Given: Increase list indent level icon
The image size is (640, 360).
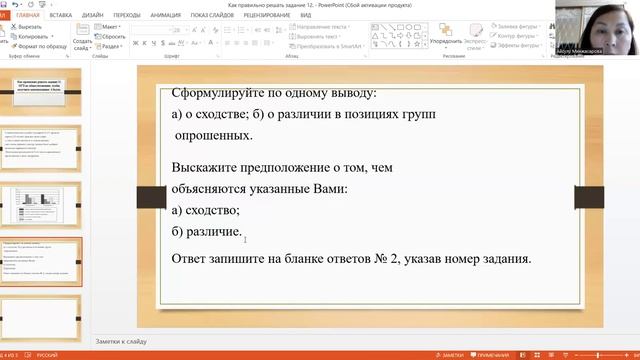Looking at the screenshot, I should click(267, 30).
